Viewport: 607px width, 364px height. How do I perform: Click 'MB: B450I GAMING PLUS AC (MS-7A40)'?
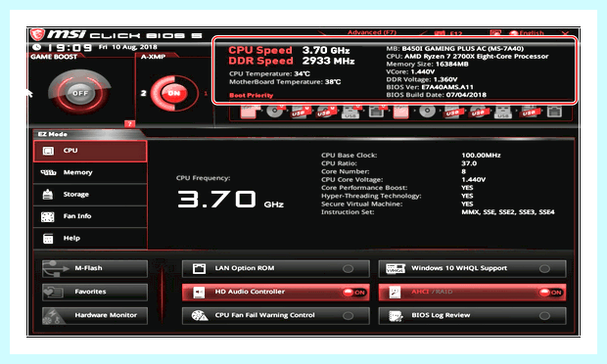[x=455, y=48]
